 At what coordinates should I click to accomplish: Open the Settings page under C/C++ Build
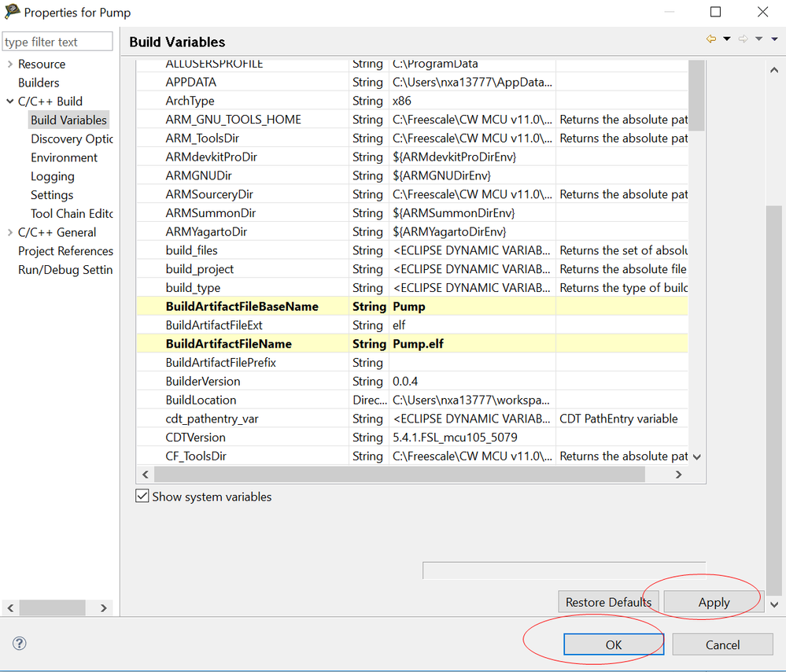(x=52, y=195)
